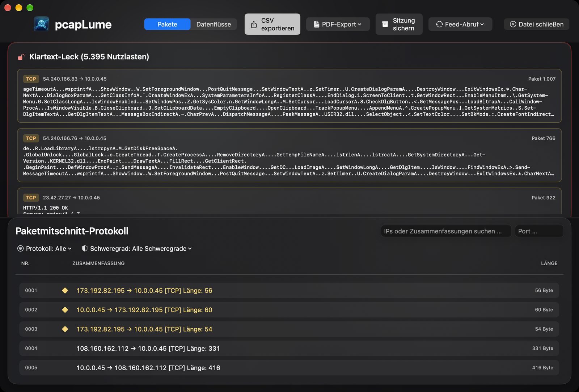
Task: Click the open padlock icon beside Klartext-Leck
Action: pos(21,57)
